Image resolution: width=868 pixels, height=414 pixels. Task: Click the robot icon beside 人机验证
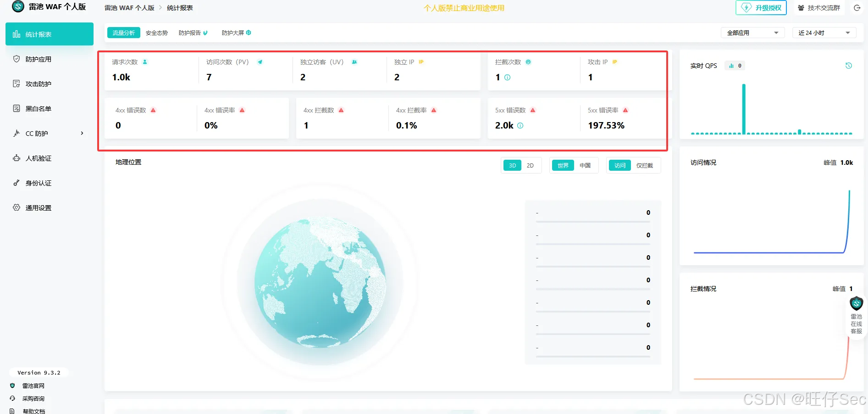(x=17, y=158)
